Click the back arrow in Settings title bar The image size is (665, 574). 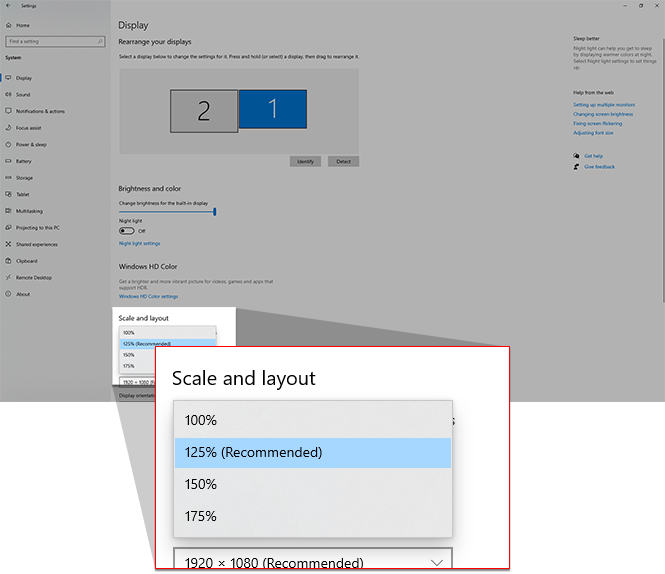click(x=8, y=6)
